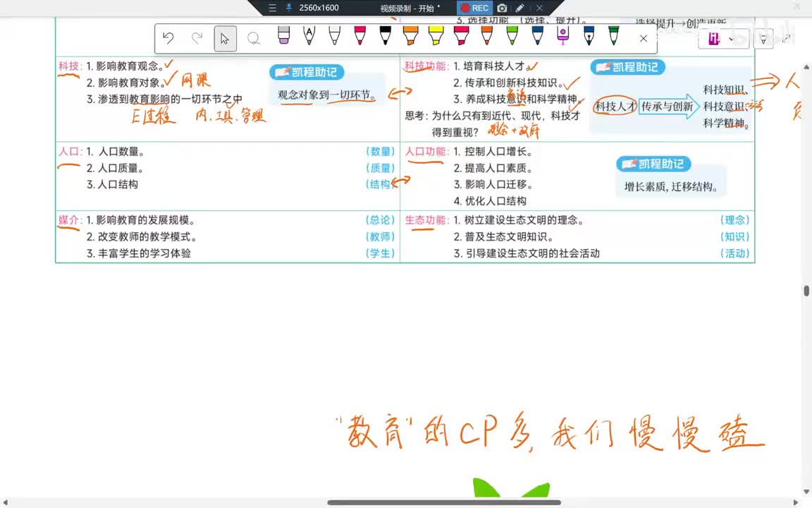
Task: Click the 人口功能 heading
Action: pos(426,152)
